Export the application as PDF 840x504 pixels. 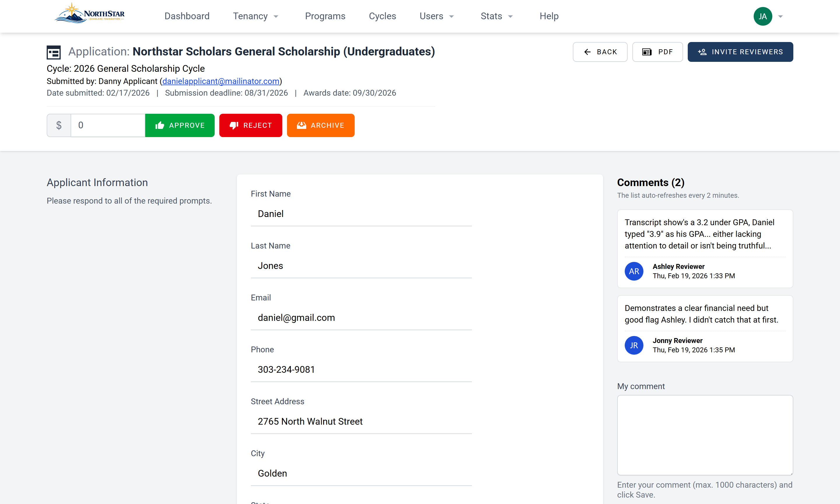657,52
